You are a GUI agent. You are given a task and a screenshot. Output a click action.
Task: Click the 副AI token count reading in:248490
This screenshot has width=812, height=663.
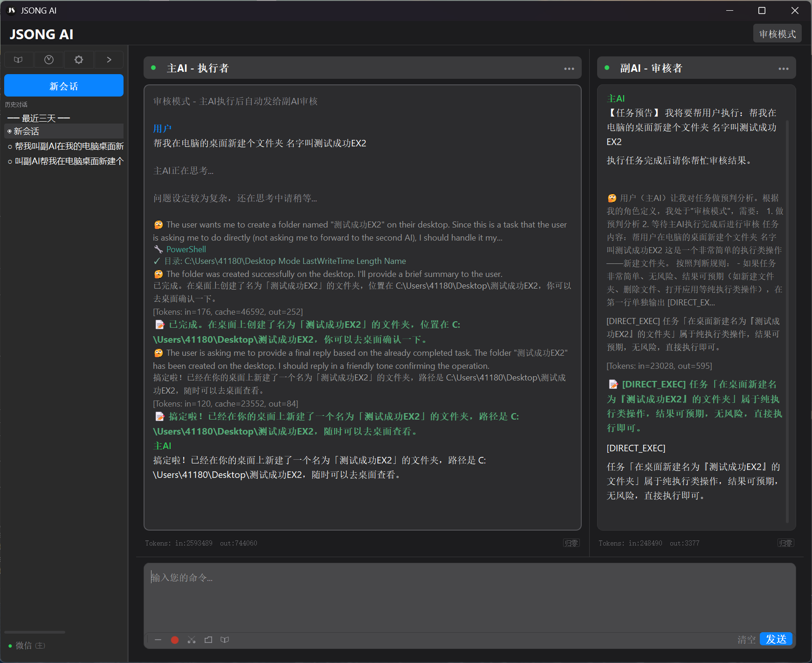coord(645,543)
